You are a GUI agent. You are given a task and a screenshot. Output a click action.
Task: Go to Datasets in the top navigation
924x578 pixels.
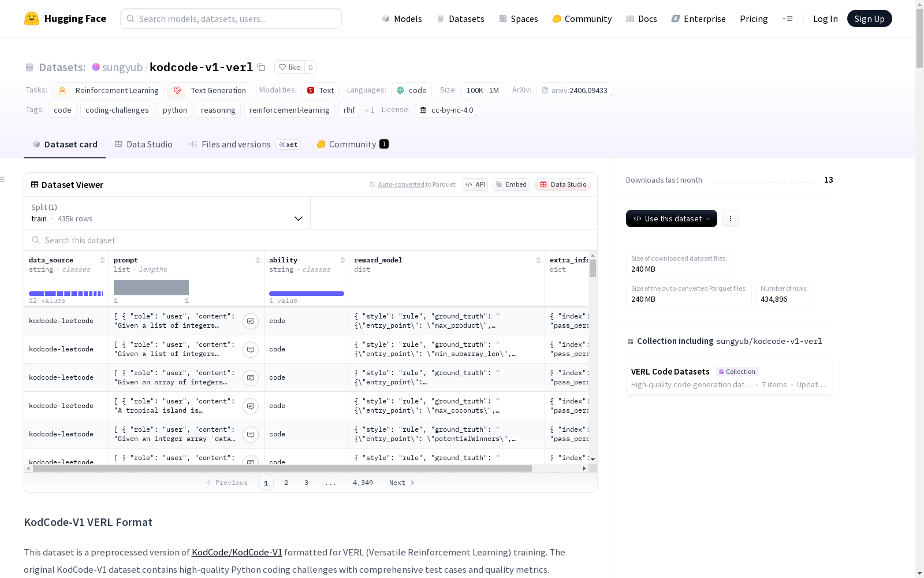click(460, 18)
